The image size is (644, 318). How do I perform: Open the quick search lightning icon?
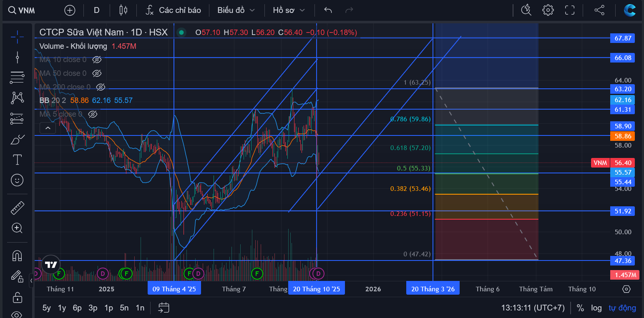526,10
